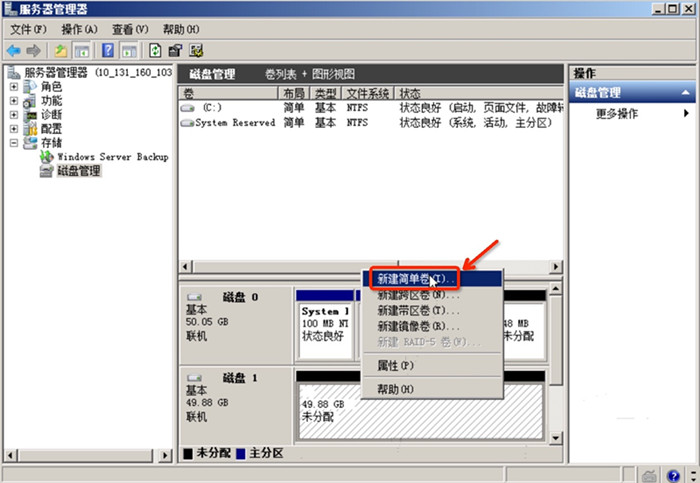Sort by the 卷 column header

228,93
